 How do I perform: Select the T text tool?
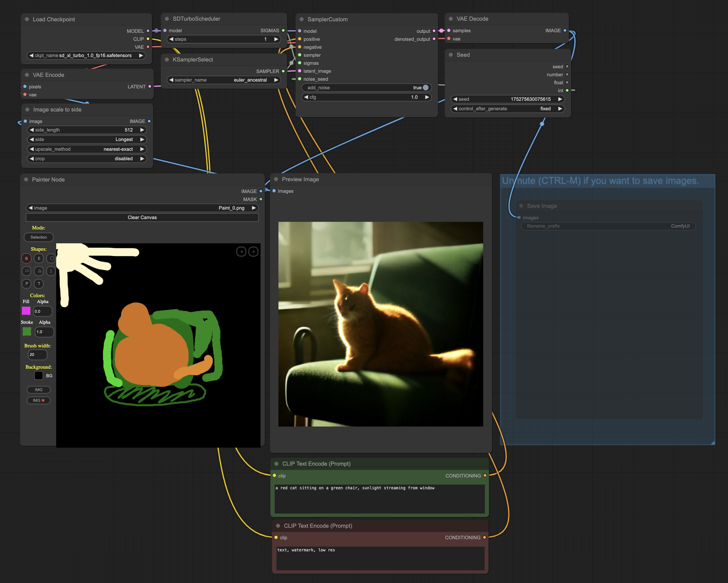pos(39,284)
